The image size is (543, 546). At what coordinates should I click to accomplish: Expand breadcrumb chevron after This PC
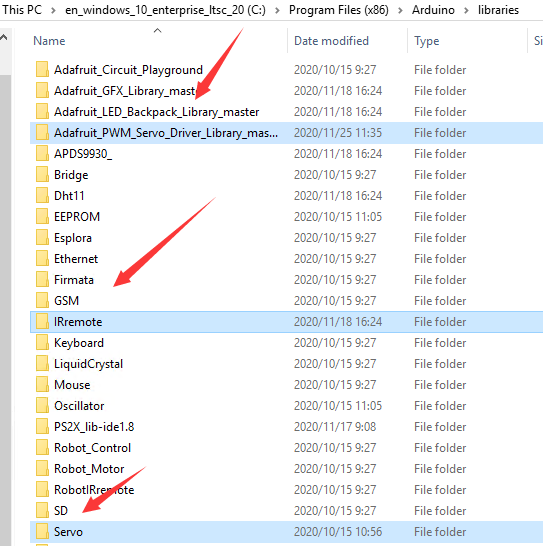pyautogui.click(x=53, y=10)
